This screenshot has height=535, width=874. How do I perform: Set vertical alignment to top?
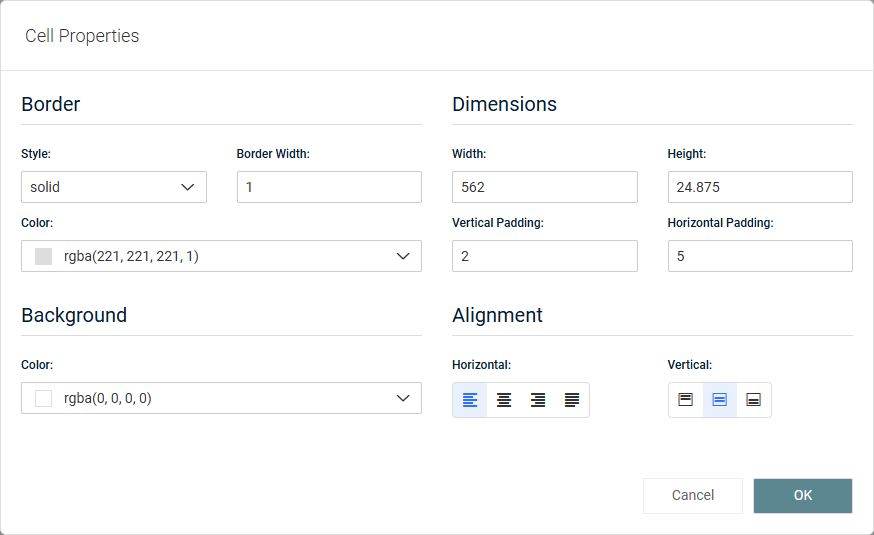[x=686, y=400]
